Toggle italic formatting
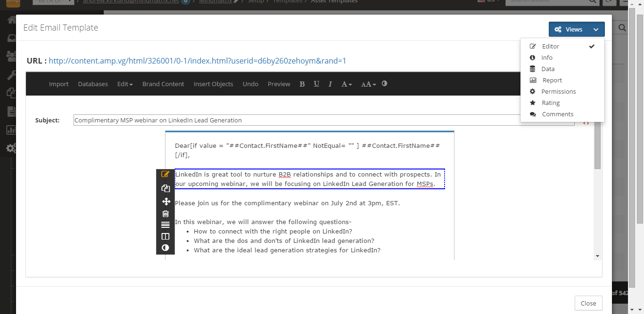This screenshot has width=644, height=314. pos(330,84)
